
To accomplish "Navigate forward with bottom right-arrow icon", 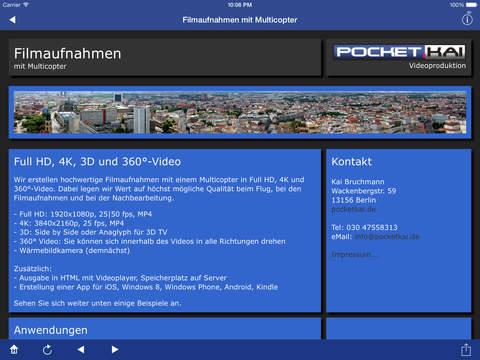I will [115, 349].
